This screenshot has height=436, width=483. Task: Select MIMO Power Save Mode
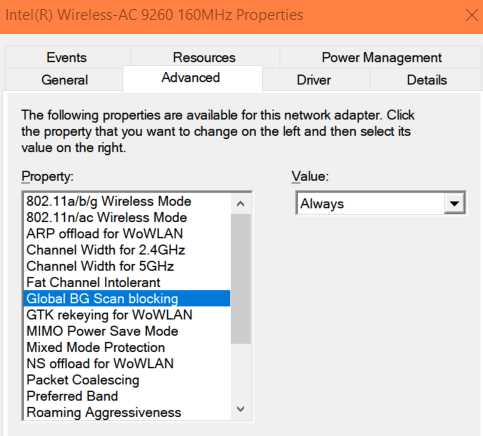[x=127, y=331]
